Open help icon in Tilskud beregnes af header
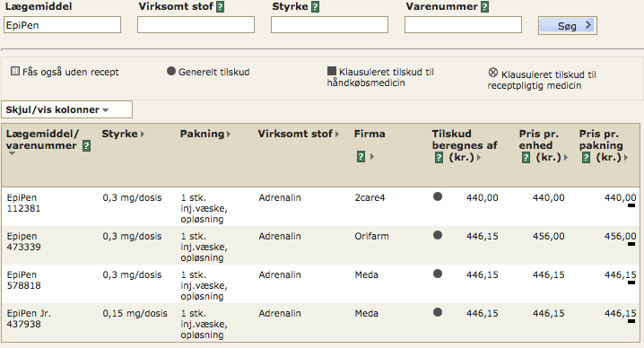Screen dimensions: 644x348 click(439, 157)
